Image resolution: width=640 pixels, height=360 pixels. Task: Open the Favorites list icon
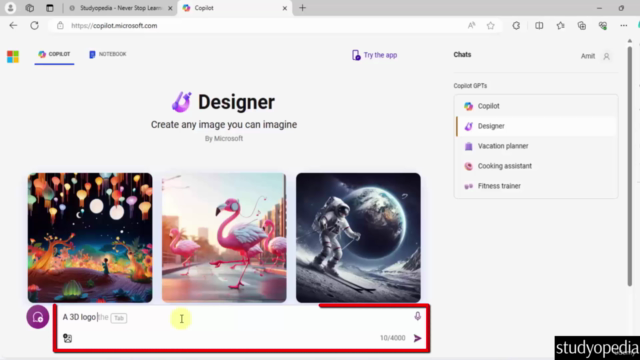560,25
